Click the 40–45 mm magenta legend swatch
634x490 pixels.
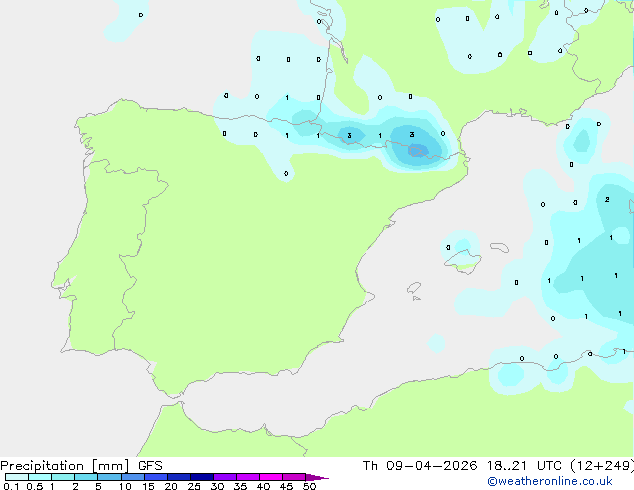pyautogui.click(x=271, y=477)
